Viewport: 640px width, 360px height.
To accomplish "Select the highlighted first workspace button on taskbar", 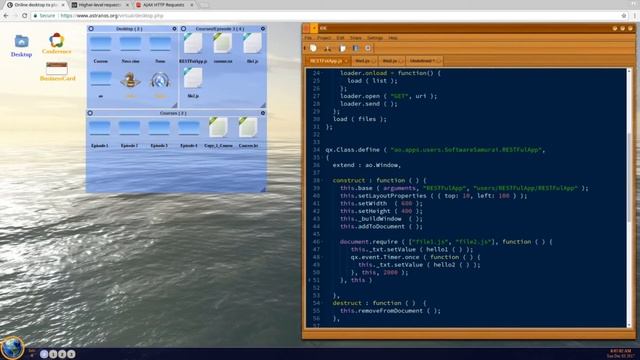I will [x=44, y=354].
